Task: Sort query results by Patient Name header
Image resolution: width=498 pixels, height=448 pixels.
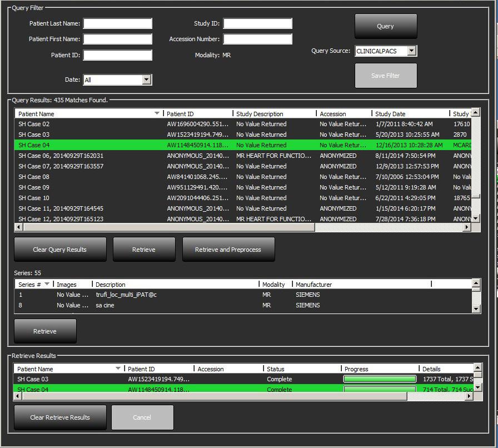Action: pos(89,114)
